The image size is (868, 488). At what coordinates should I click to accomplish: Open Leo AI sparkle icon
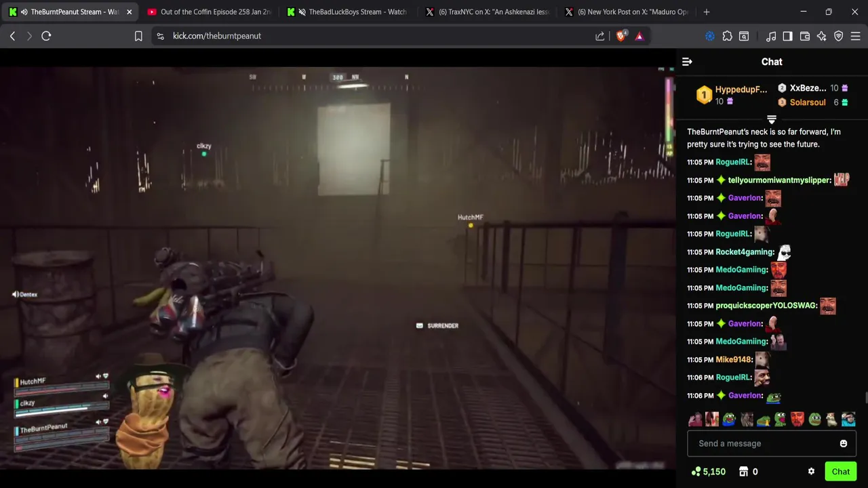pos(822,36)
